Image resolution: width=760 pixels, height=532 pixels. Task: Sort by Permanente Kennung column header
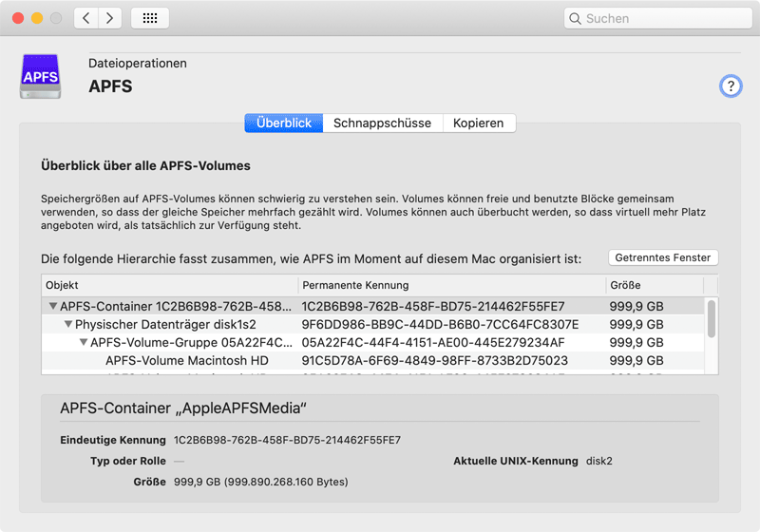point(452,285)
